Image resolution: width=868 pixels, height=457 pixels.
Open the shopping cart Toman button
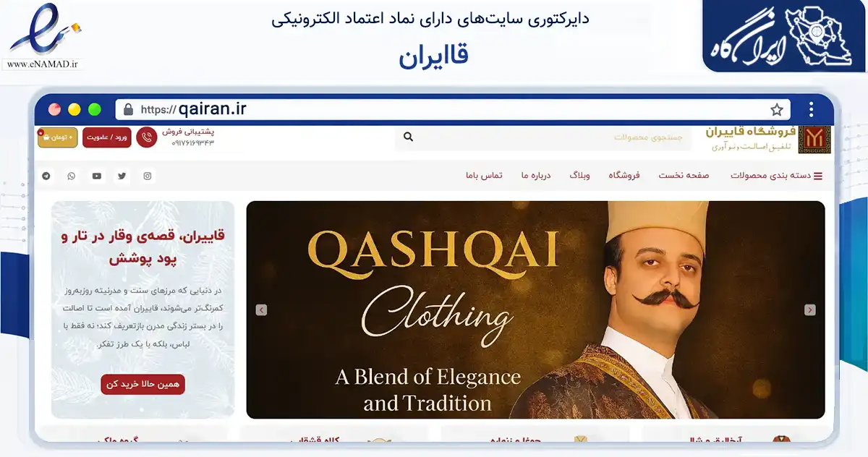pyautogui.click(x=58, y=137)
